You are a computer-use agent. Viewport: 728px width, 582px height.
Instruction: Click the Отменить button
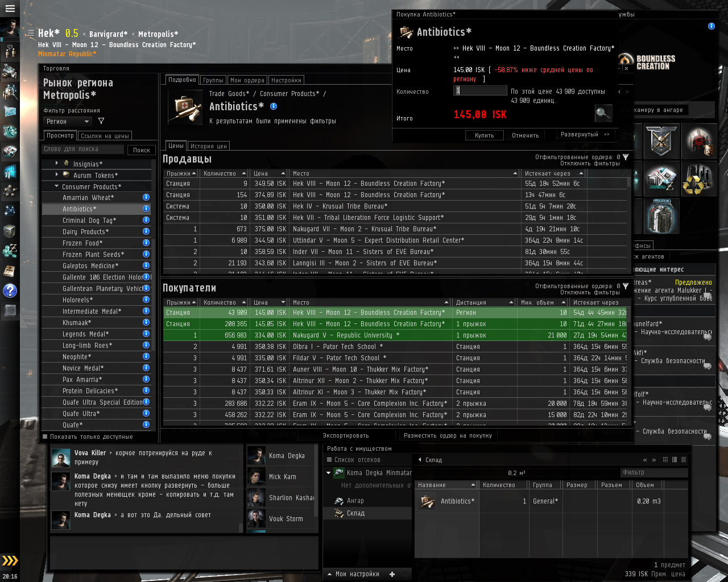coord(526,135)
